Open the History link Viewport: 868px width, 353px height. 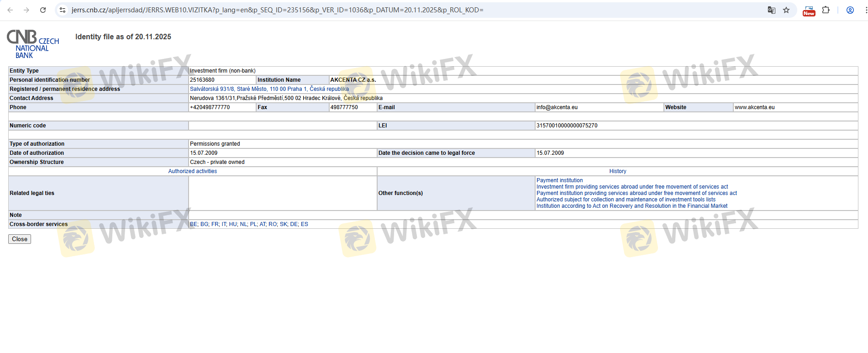coord(618,171)
